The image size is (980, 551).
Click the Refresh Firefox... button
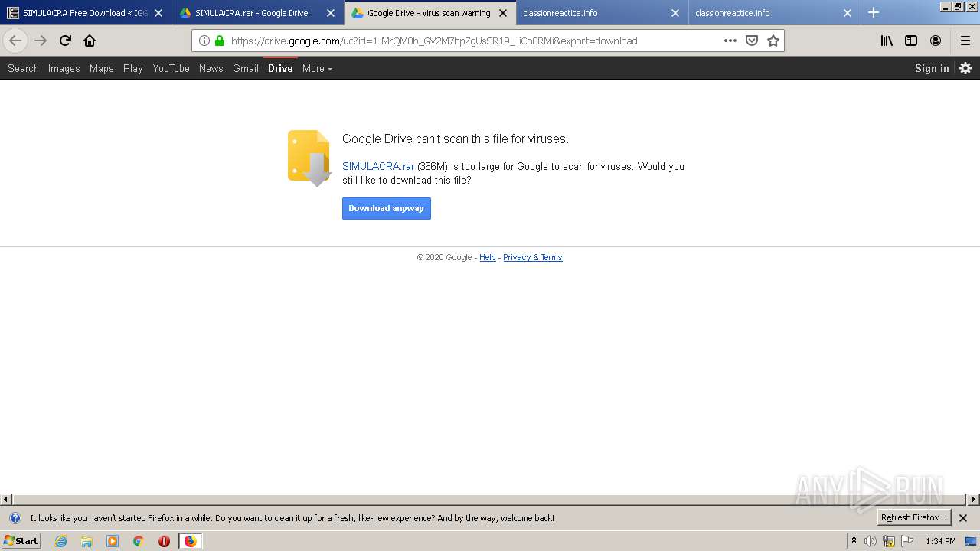(913, 517)
